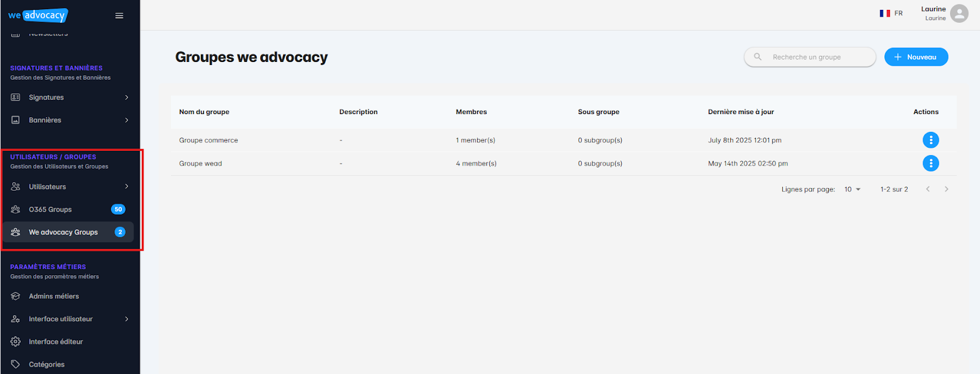Click the Laurine username text
This screenshot has width=980, height=374.
(933, 9)
